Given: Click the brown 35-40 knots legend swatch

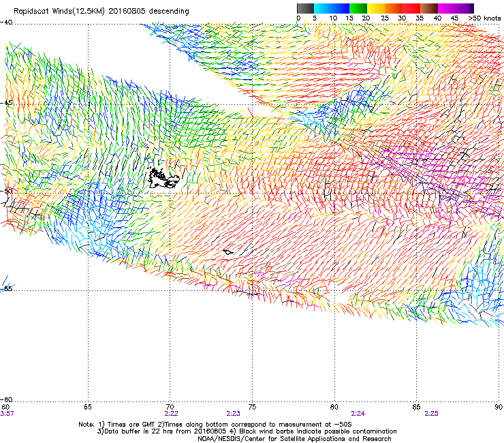Looking at the screenshot, I should point(429,8).
